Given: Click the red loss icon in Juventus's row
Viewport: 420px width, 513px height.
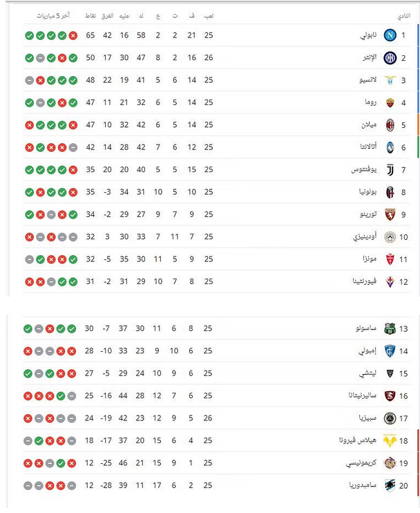Looking at the screenshot, I should click(x=73, y=169).
